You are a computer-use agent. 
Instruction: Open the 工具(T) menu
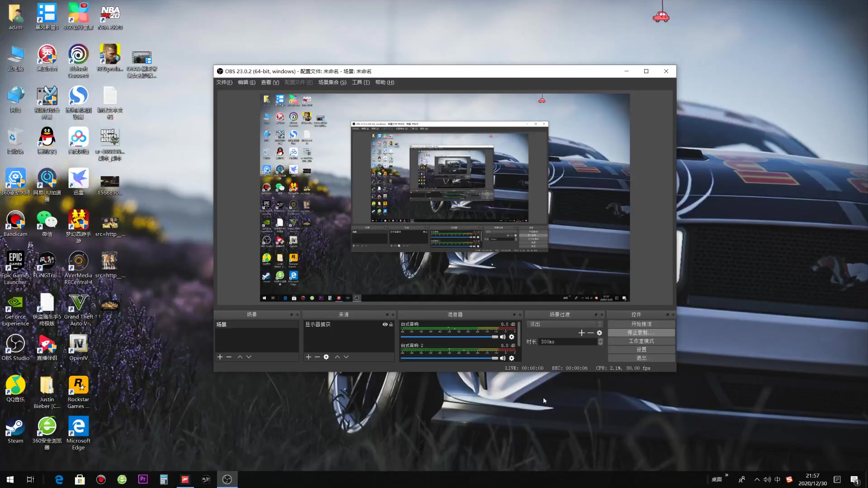(x=361, y=83)
